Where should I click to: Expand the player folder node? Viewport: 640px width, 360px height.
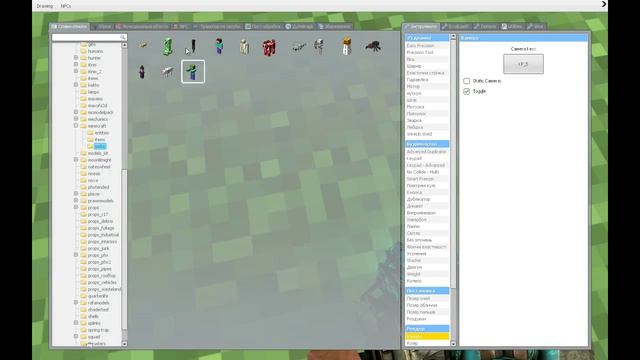(x=76, y=193)
